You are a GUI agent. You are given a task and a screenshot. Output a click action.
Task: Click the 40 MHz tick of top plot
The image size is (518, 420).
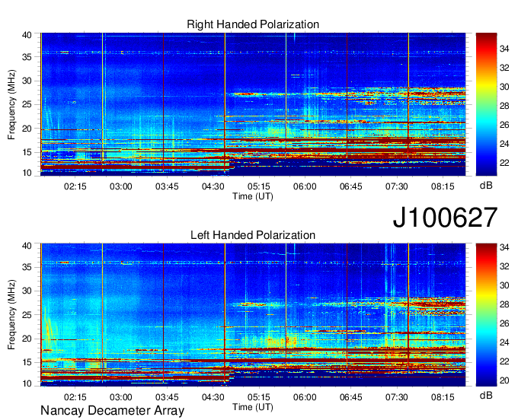[x=27, y=35]
